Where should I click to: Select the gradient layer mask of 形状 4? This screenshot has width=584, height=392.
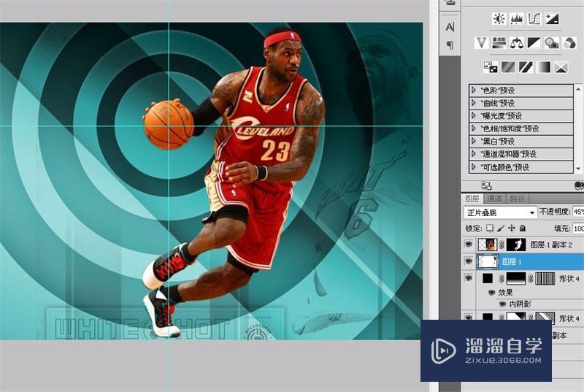click(x=516, y=278)
